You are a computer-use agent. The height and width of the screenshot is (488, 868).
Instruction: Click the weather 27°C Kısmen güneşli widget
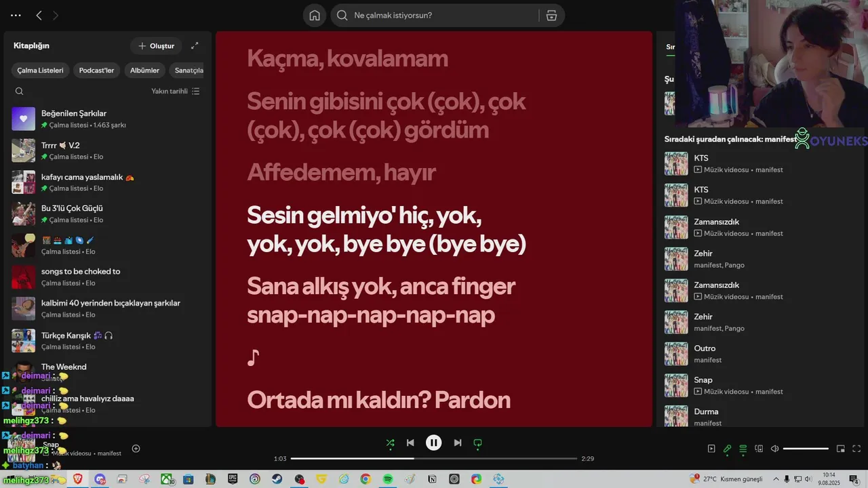[726, 479]
